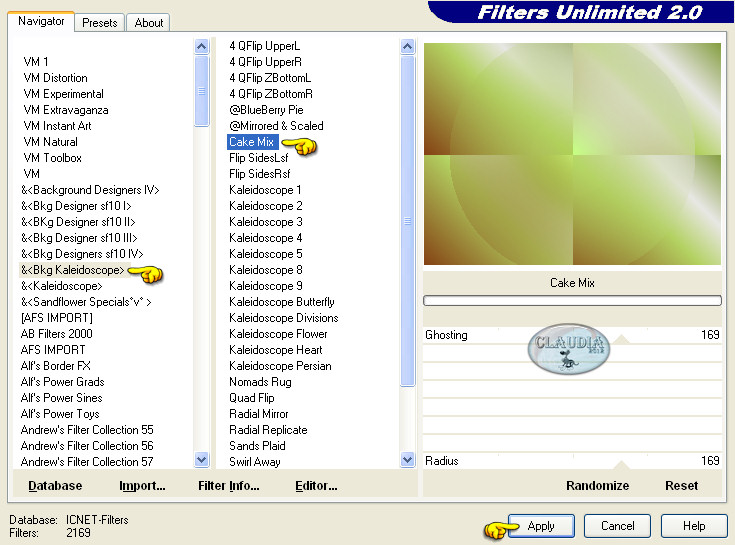Select VM Distortion category

pyautogui.click(x=56, y=78)
